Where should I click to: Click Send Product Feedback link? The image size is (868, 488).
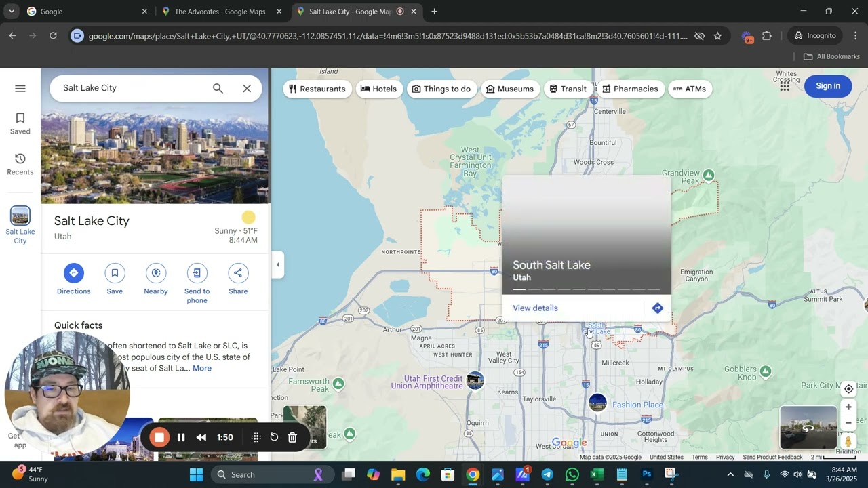[x=772, y=457]
